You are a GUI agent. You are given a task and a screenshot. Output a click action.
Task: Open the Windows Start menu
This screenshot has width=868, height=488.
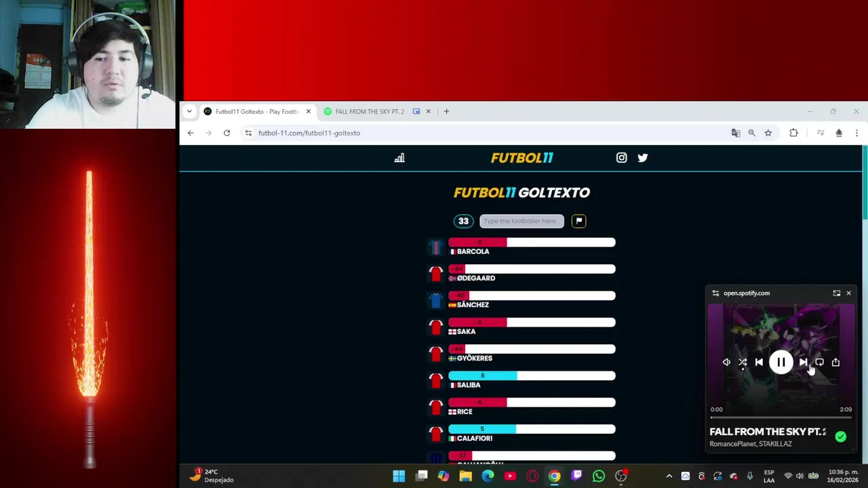[x=399, y=476]
